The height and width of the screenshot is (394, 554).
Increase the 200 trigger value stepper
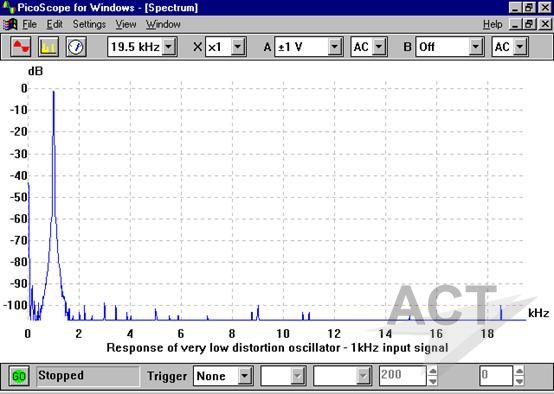point(432,371)
